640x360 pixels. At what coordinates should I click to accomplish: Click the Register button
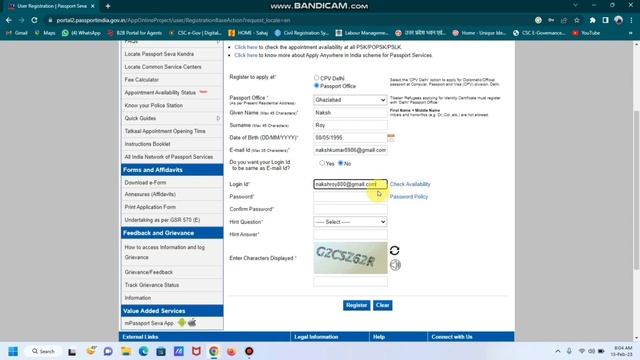point(356,305)
